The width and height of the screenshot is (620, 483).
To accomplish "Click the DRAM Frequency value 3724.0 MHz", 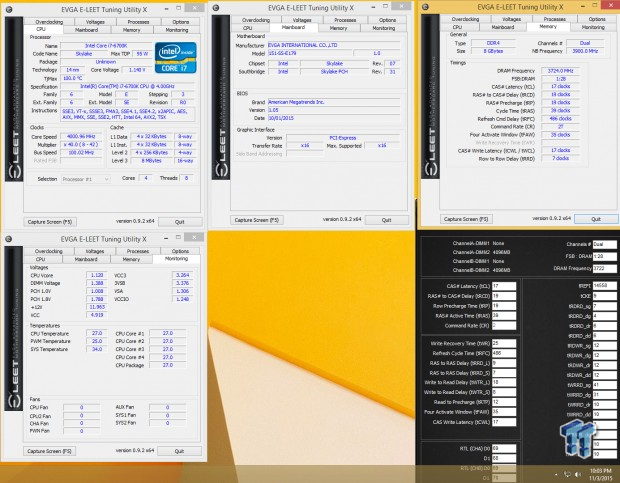I will pos(561,71).
